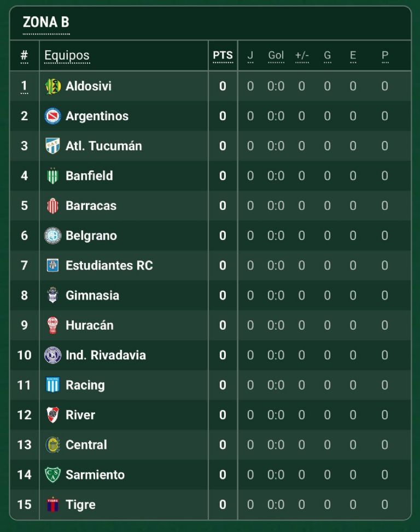420x532 pixels.
Task: Click the River Plate crest icon
Action: (52, 415)
